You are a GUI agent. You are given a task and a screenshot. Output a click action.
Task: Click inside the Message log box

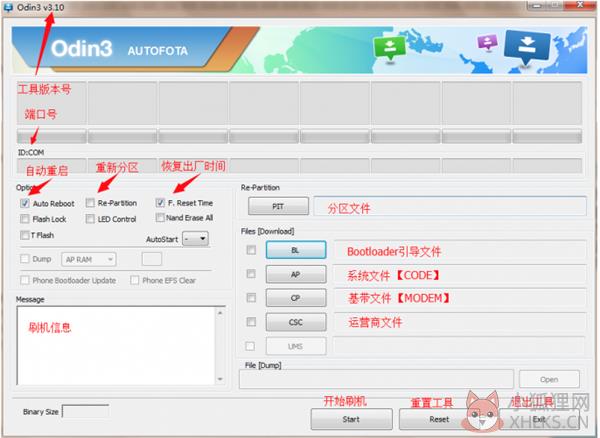point(116,346)
